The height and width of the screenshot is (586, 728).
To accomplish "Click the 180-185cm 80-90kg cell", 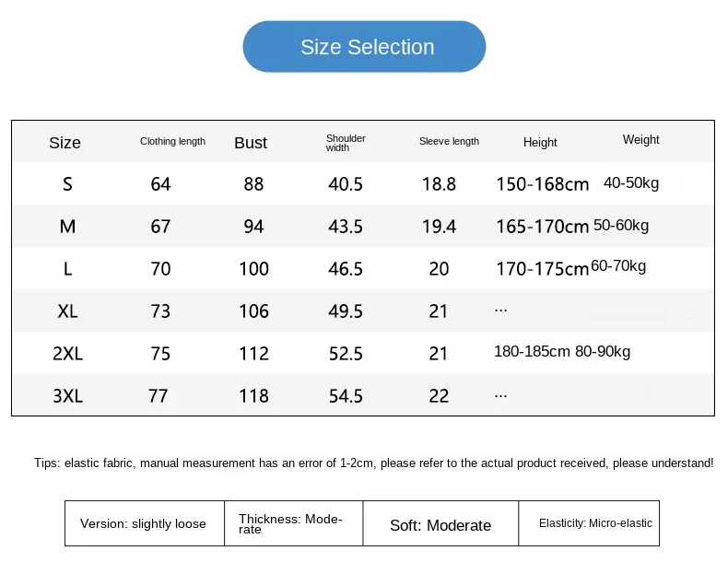I will coord(562,352).
